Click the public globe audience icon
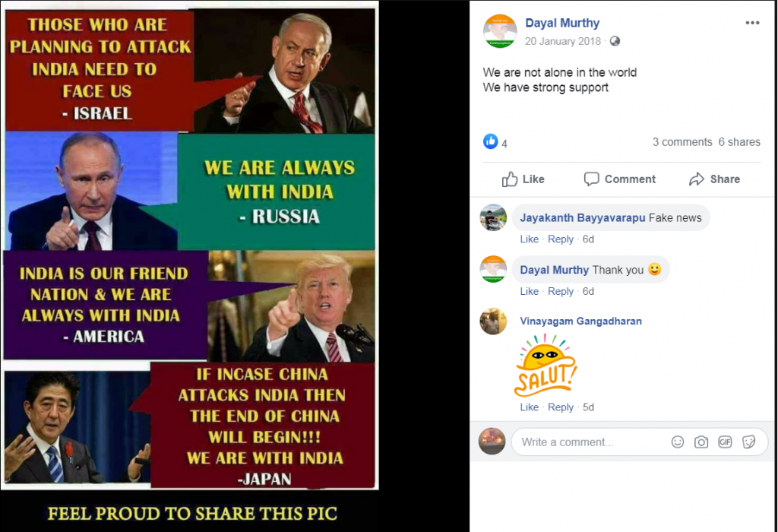 (x=615, y=41)
